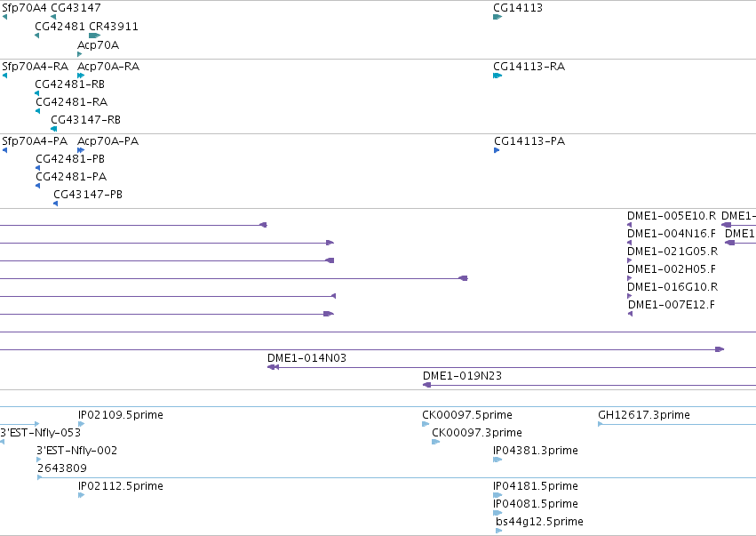The width and height of the screenshot is (756, 536).
Task: Select the DME1-014N03 double arrow glyph
Action: point(273,367)
